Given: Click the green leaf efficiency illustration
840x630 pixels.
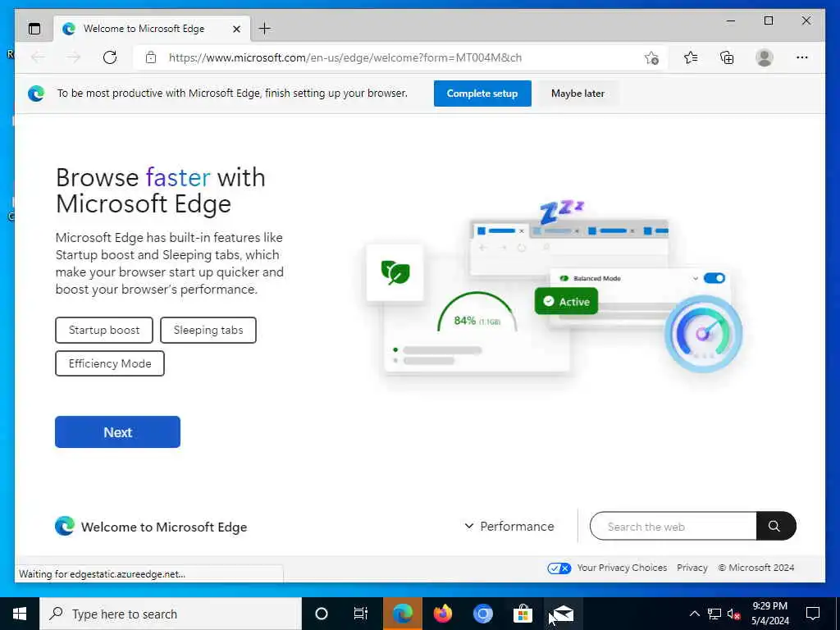Looking at the screenshot, I should click(395, 272).
